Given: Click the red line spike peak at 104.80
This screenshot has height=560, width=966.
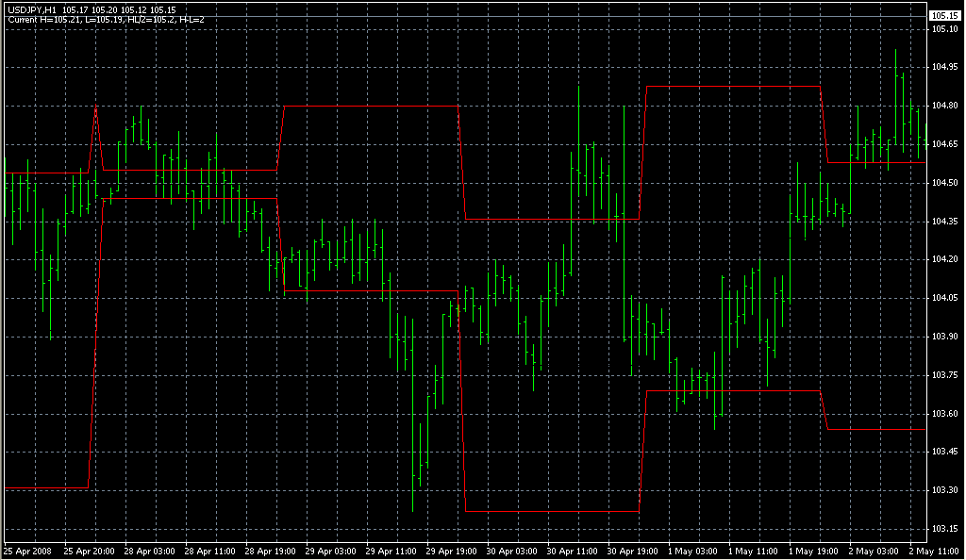Looking at the screenshot, I should tap(95, 107).
